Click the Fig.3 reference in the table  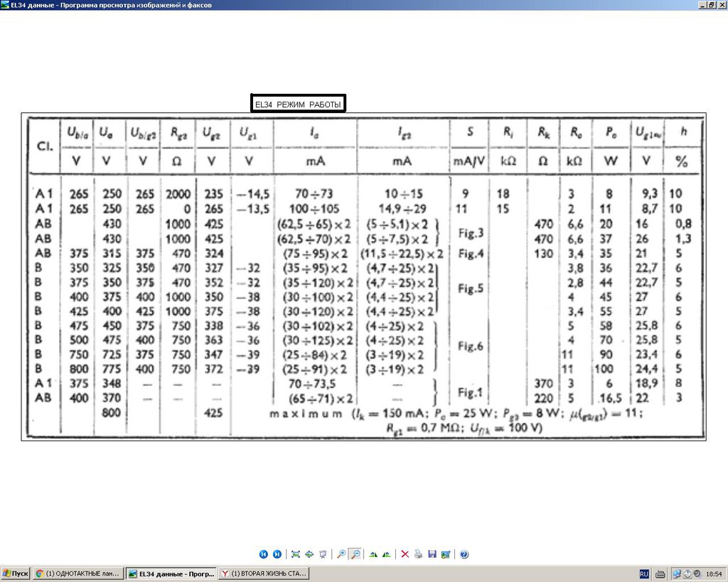(x=471, y=233)
